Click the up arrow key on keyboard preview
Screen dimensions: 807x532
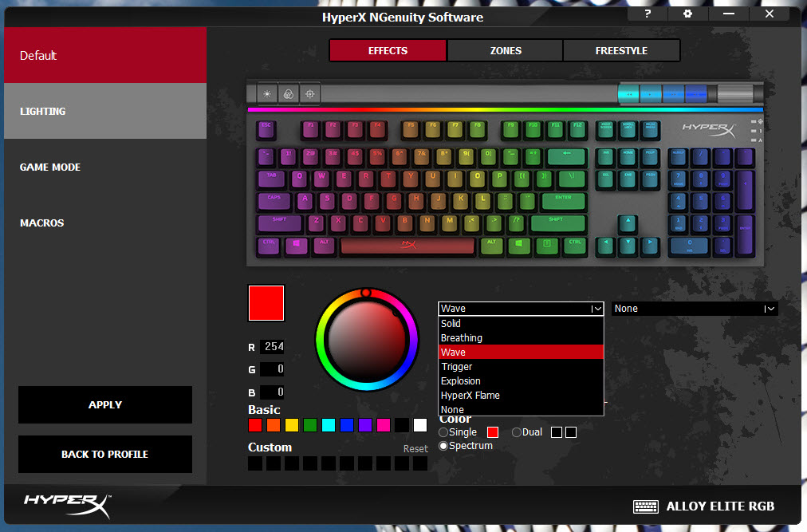628,223
